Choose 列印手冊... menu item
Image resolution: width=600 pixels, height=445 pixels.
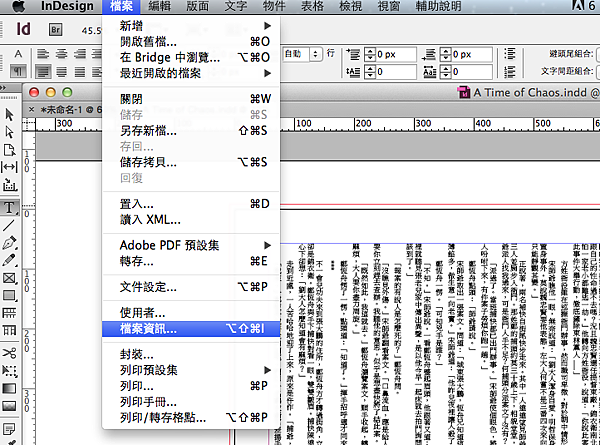pyautogui.click(x=191, y=402)
